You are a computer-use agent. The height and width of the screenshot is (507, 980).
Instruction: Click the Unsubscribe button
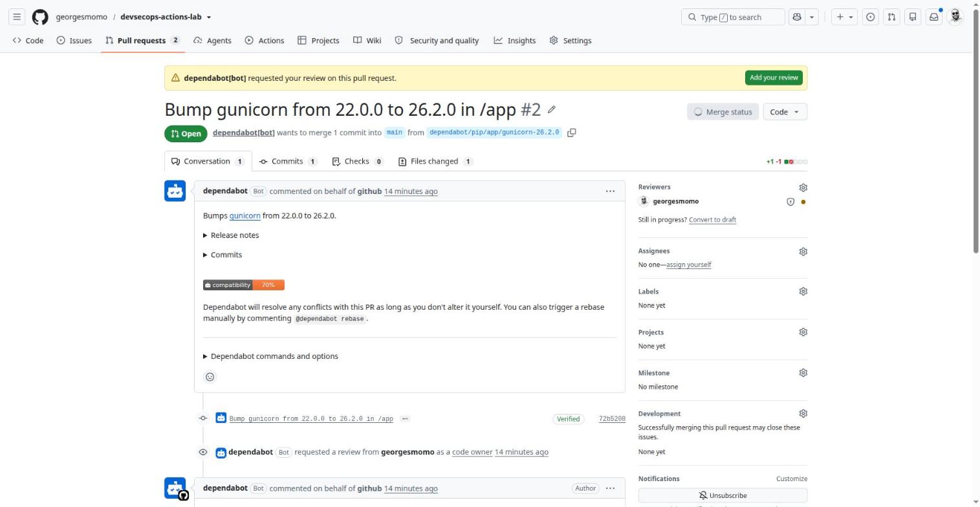point(723,495)
